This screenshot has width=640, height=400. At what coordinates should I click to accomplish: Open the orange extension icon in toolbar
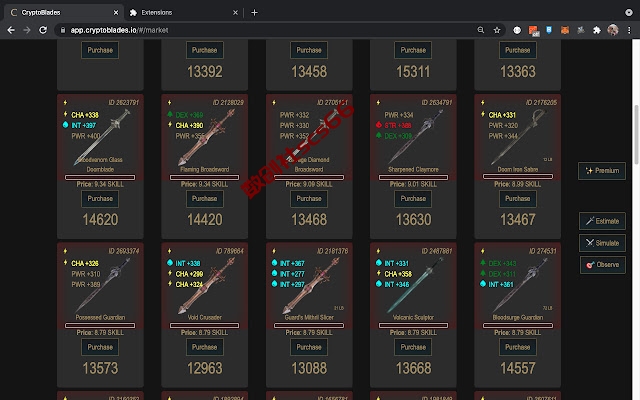coord(533,31)
